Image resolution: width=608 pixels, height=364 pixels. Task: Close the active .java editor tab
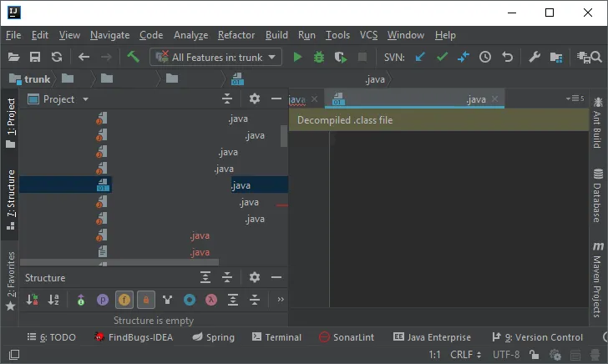point(494,99)
